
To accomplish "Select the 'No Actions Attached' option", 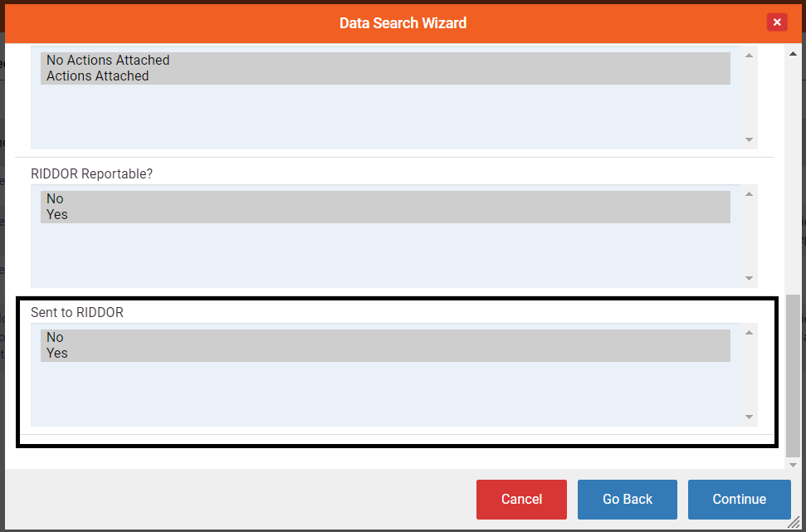I will 108,60.
